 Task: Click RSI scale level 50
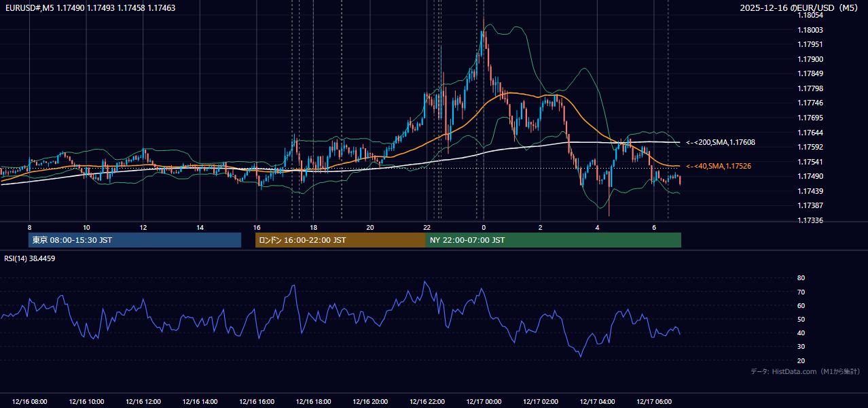[801, 319]
